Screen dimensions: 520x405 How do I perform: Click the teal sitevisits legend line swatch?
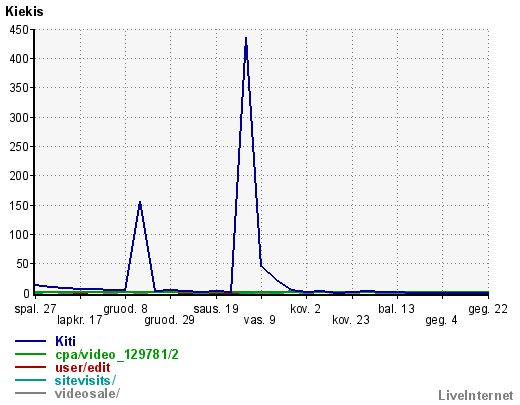[30, 380]
